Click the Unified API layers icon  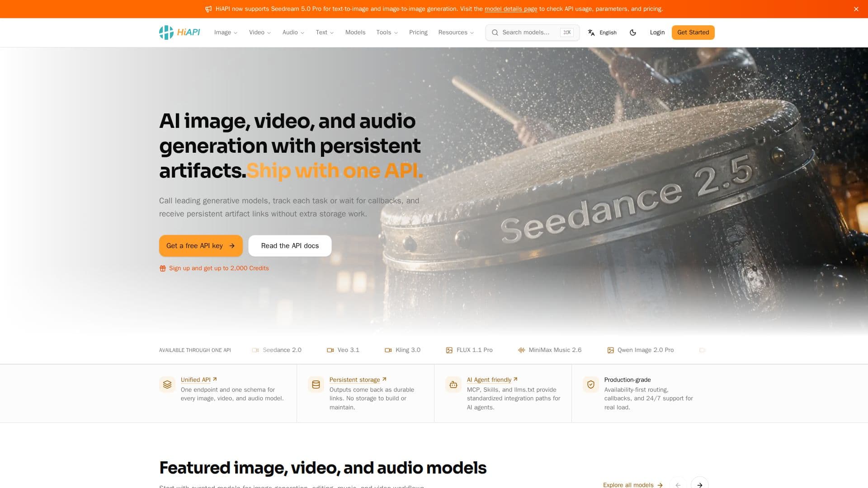point(167,385)
